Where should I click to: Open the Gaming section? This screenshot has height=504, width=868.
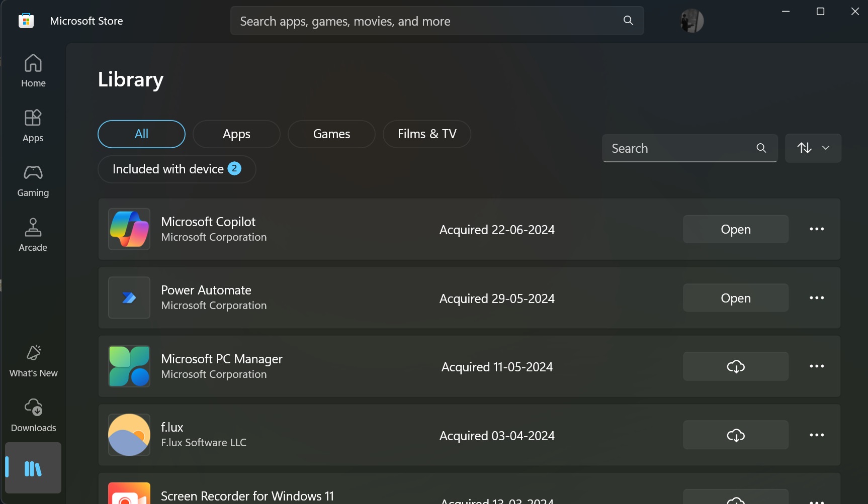33,180
